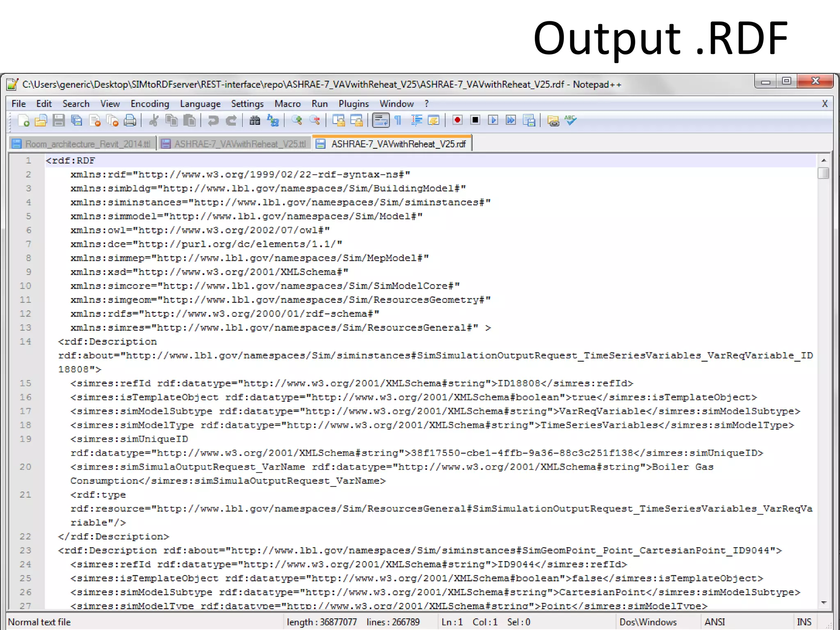Click the scrollbar up arrow

823,160
